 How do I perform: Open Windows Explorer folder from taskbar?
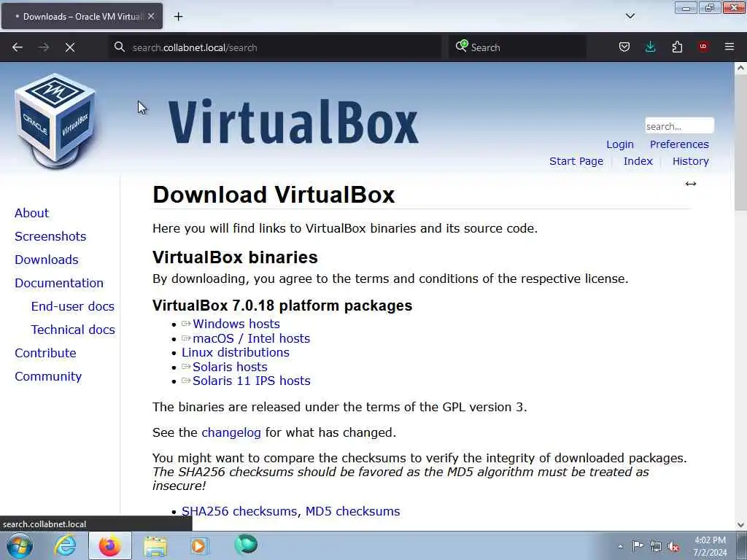click(x=155, y=546)
